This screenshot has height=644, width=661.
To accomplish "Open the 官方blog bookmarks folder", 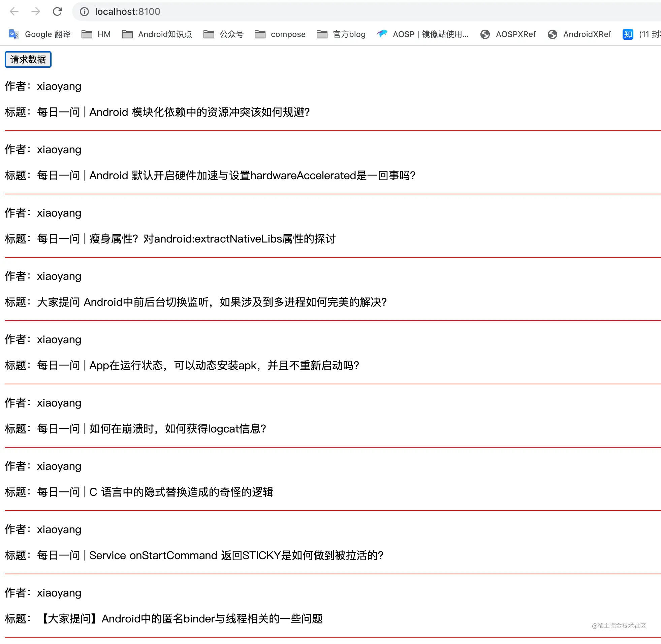I will pos(341,34).
